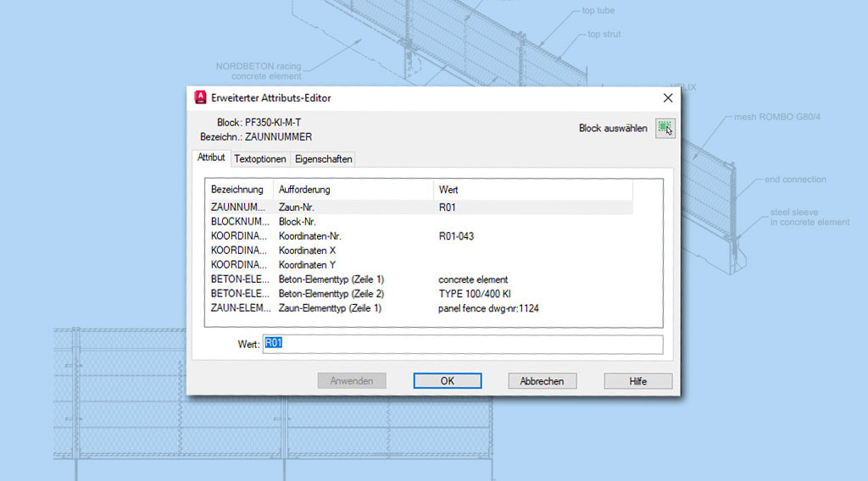Open the Eigenschaften tab
Viewport: 868px width, 481px height.
[323, 159]
